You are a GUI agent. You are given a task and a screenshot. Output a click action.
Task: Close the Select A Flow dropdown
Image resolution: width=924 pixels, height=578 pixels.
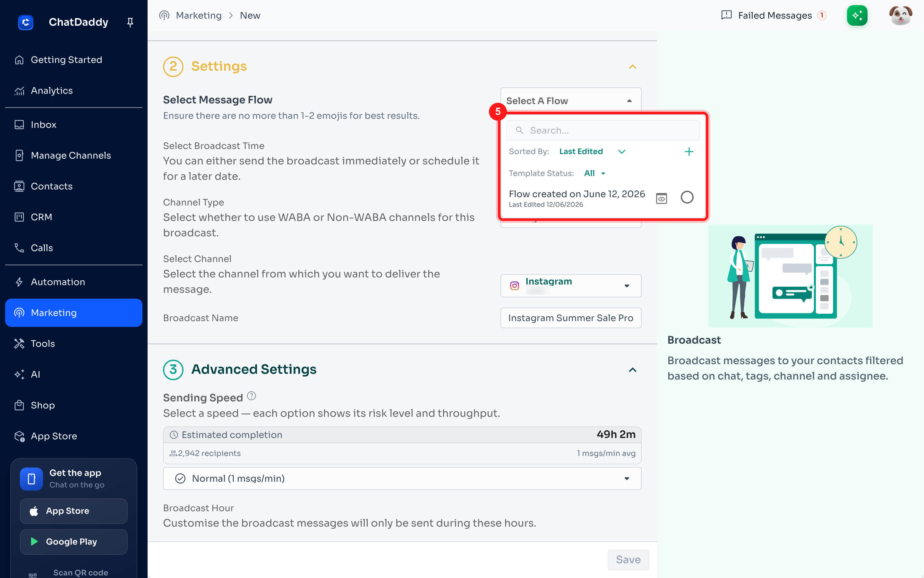click(571, 101)
